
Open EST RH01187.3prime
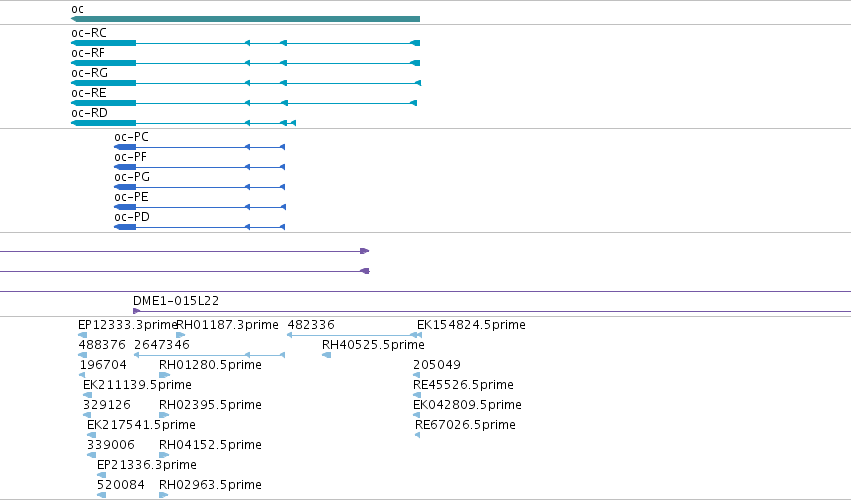pyautogui.click(x=227, y=325)
